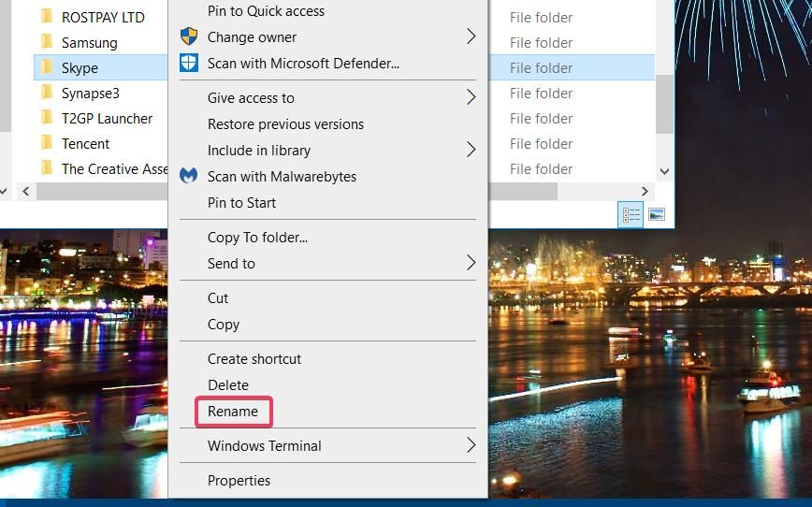Click the Malwarebytes logo icon

point(189,176)
